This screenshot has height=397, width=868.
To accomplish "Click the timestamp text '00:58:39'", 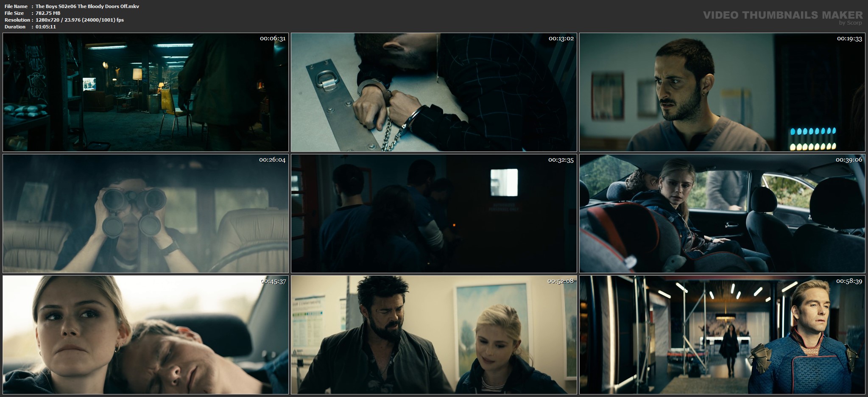I will 849,281.
